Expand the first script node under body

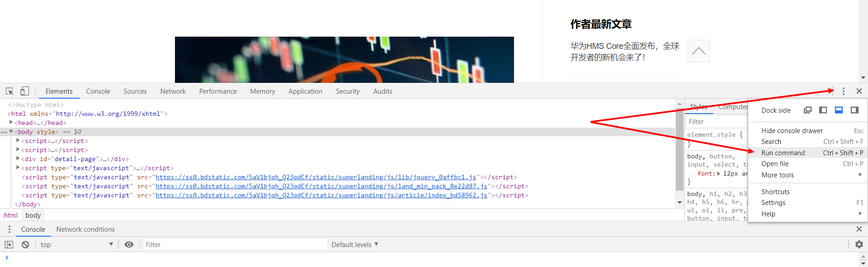tap(18, 141)
